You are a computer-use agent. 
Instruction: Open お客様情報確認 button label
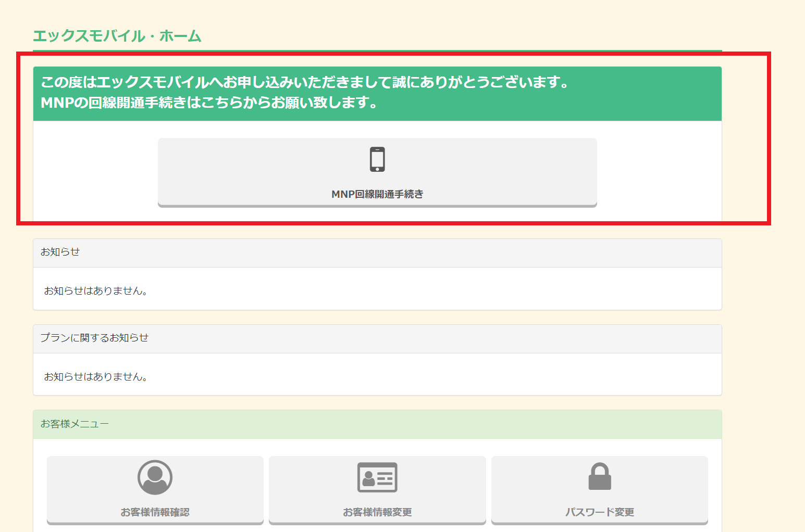[155, 512]
